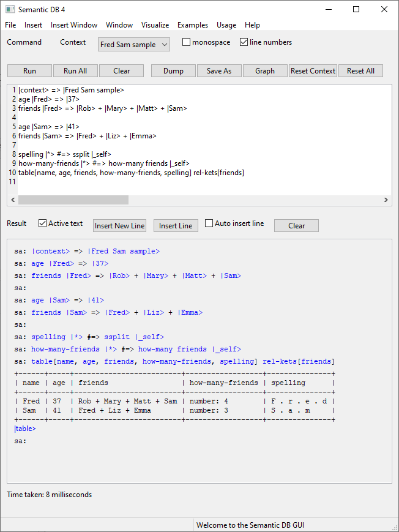
Task: Clear results with the Result panel Clear button
Action: (296, 226)
